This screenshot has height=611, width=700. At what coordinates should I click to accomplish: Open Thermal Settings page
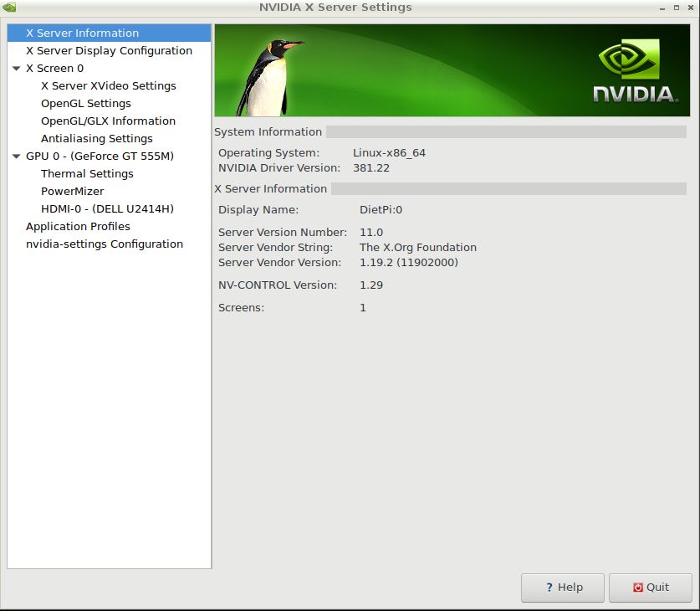click(87, 174)
